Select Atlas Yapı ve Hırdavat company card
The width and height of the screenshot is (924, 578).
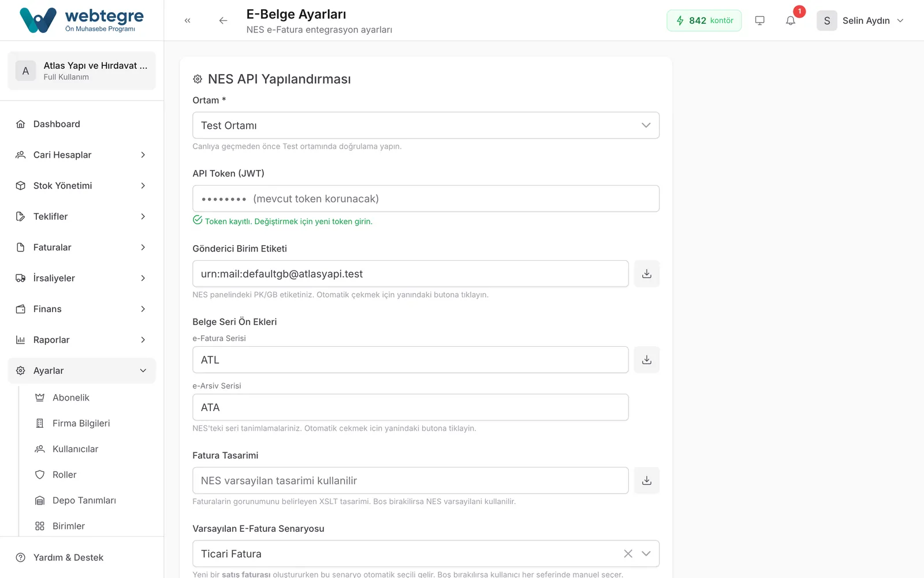(x=81, y=71)
